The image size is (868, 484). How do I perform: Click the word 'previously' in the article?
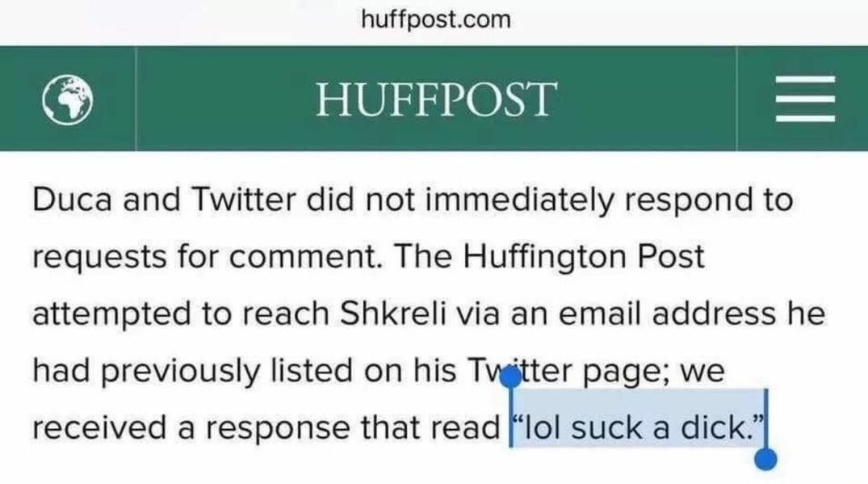(x=181, y=372)
